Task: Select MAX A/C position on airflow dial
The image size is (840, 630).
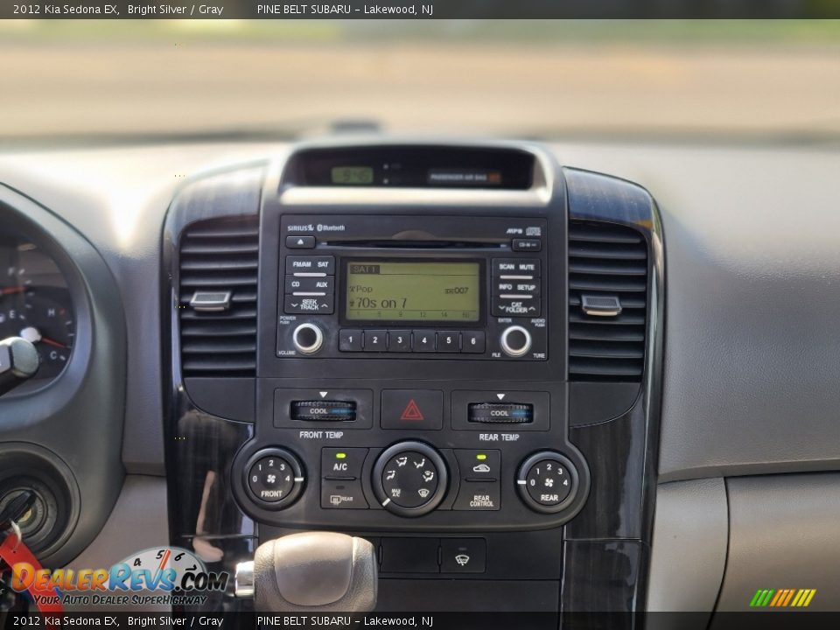Action: (395, 493)
